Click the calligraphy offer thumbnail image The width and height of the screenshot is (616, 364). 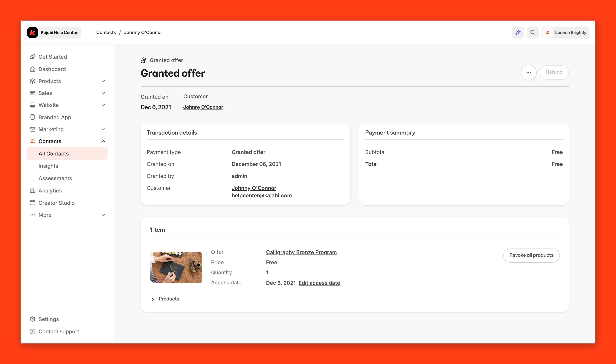click(x=176, y=268)
